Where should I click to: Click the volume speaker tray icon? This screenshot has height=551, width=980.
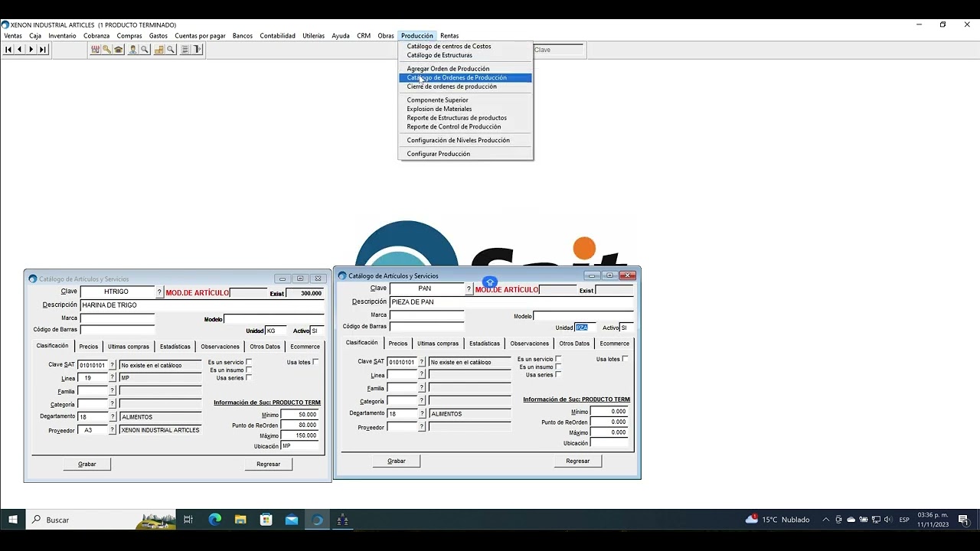(x=887, y=520)
